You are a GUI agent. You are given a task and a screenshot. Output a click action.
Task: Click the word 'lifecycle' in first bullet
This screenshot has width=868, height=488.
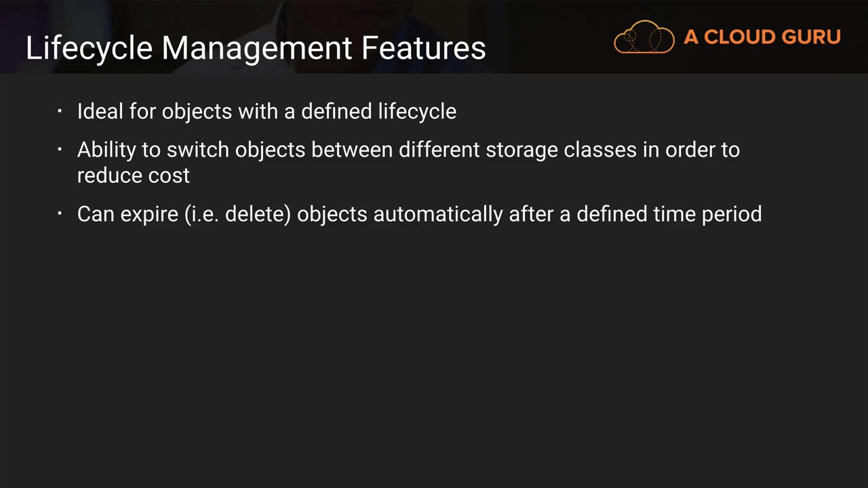(417, 111)
